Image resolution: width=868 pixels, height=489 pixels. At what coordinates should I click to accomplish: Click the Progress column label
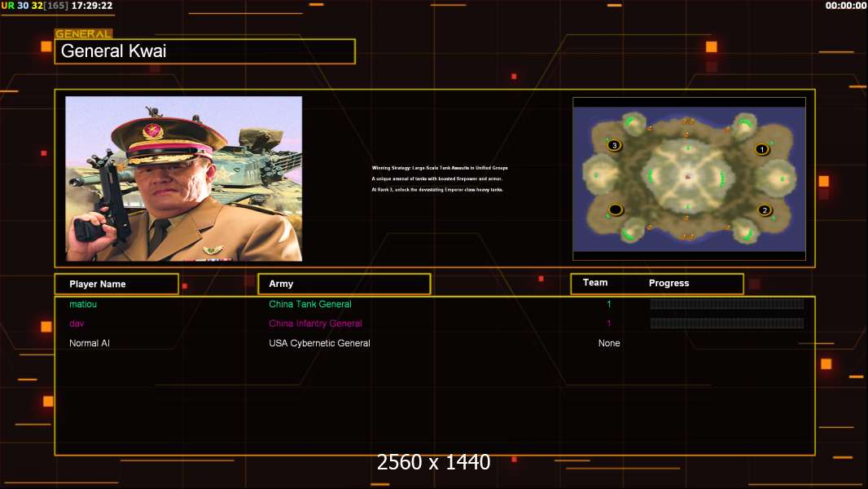click(669, 283)
